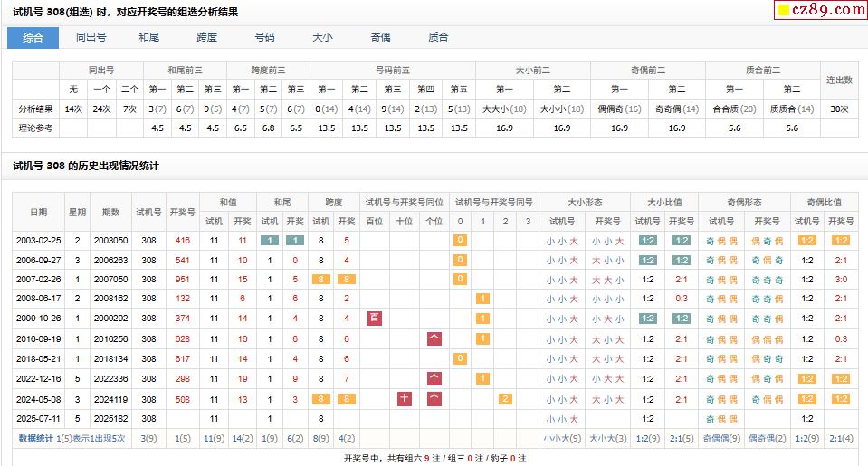Click the orange 0 badge in 2006-09-27 row
This screenshot has width=868, height=466.
coord(460,260)
